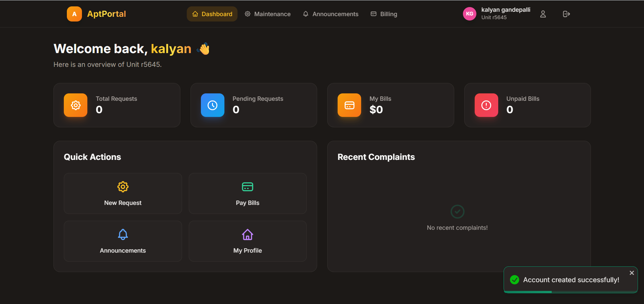This screenshot has width=644, height=304.
Task: Click the AptPortal logo icon
Action: pos(74,14)
